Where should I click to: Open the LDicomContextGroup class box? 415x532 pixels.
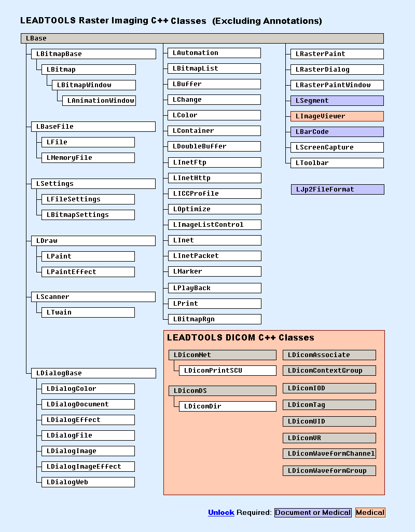tap(329, 371)
